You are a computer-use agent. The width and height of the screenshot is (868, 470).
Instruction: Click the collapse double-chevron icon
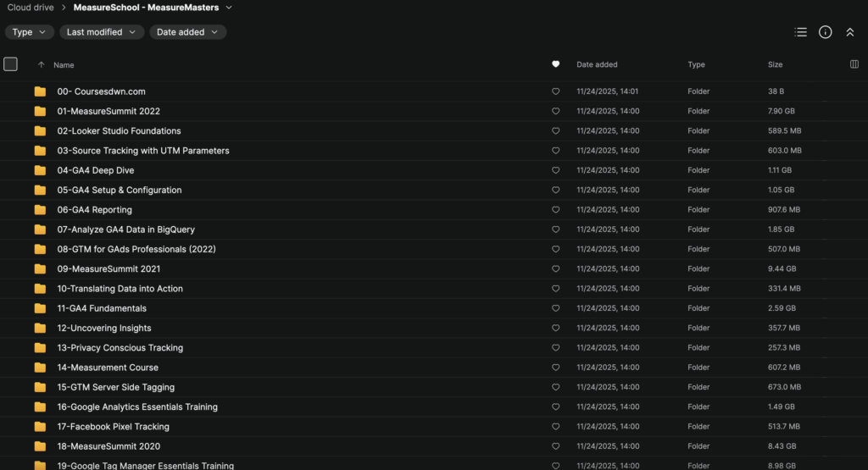tap(849, 32)
